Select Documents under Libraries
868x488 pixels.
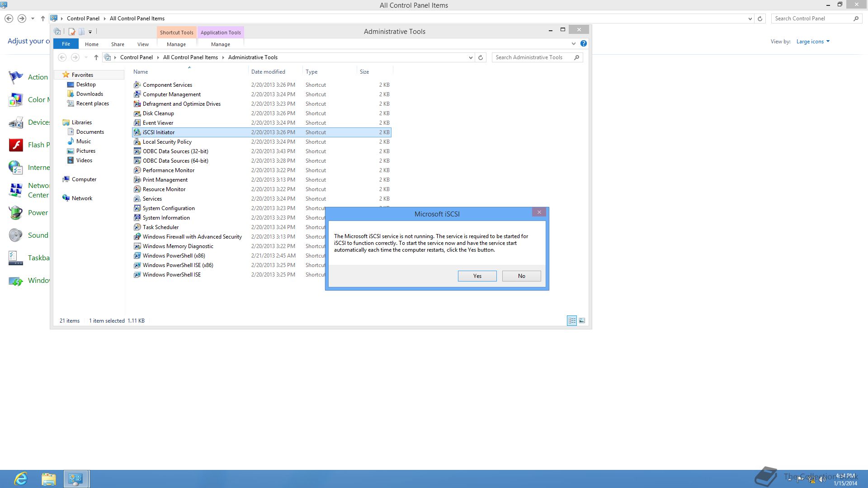point(90,132)
